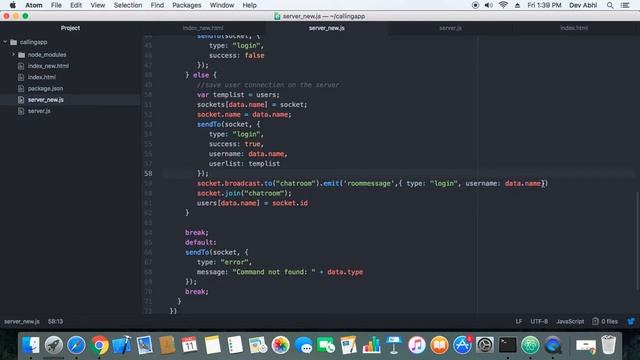Launch Launchpad rocket icon in dock

pyautogui.click(x=53, y=345)
